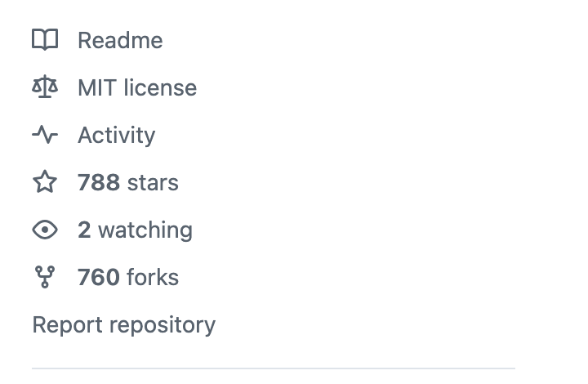
Task: Click the bold 2 watcher count
Action: [84, 230]
